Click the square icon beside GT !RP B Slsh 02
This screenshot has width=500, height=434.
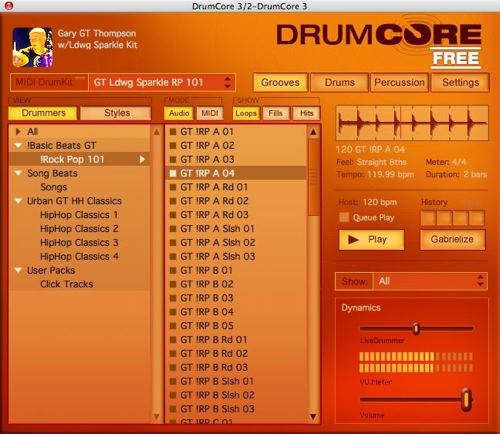point(173,395)
